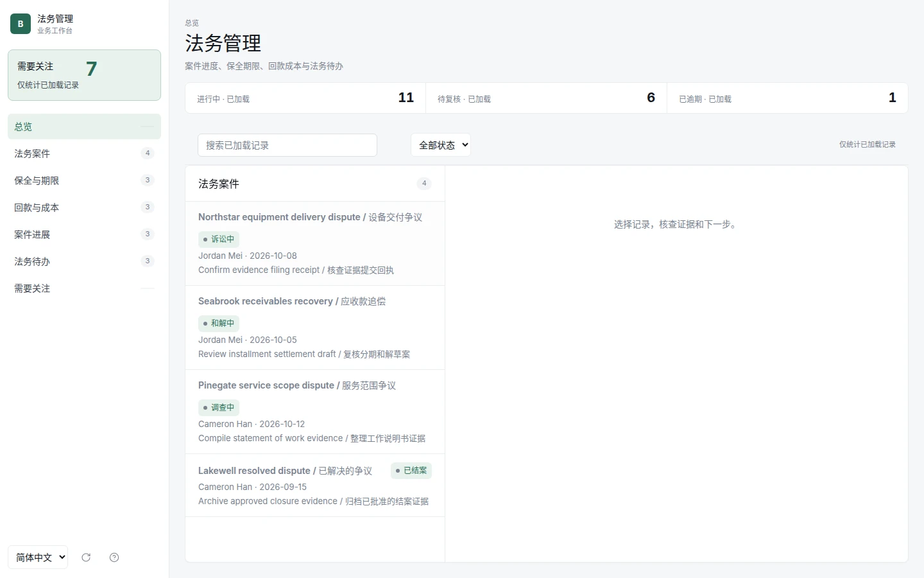
Task: Click the green B workspace logo
Action: coord(21,24)
